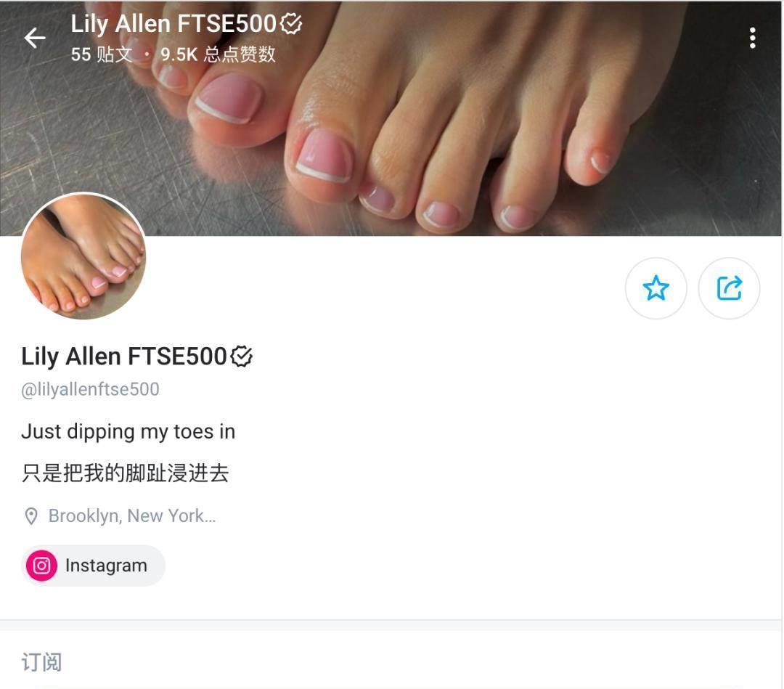The width and height of the screenshot is (784, 689).
Task: Click verified badge beside the profile name
Action: [x=242, y=356]
